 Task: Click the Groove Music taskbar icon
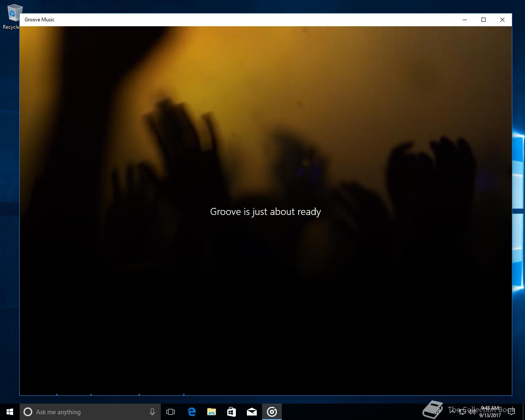(x=272, y=412)
